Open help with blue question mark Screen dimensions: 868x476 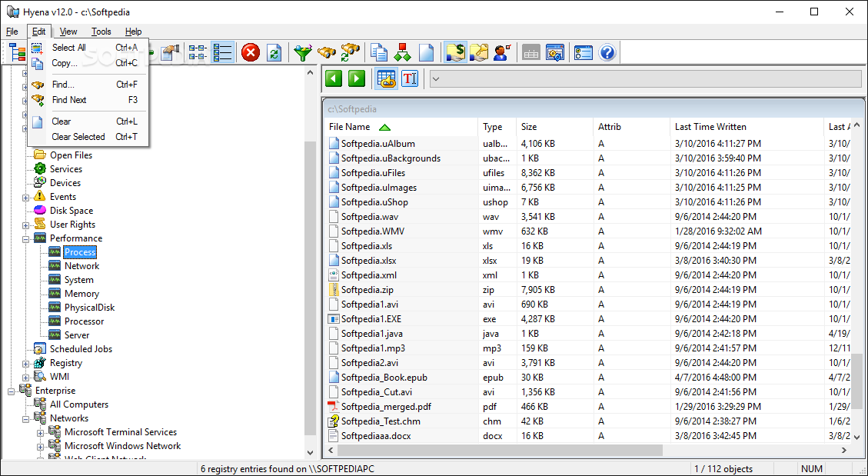click(x=607, y=52)
